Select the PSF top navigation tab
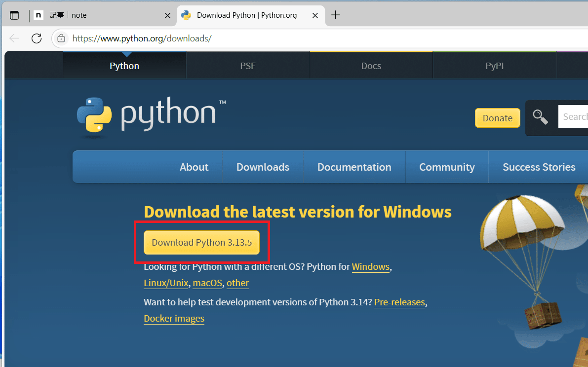This screenshot has width=588, height=367. (248, 66)
